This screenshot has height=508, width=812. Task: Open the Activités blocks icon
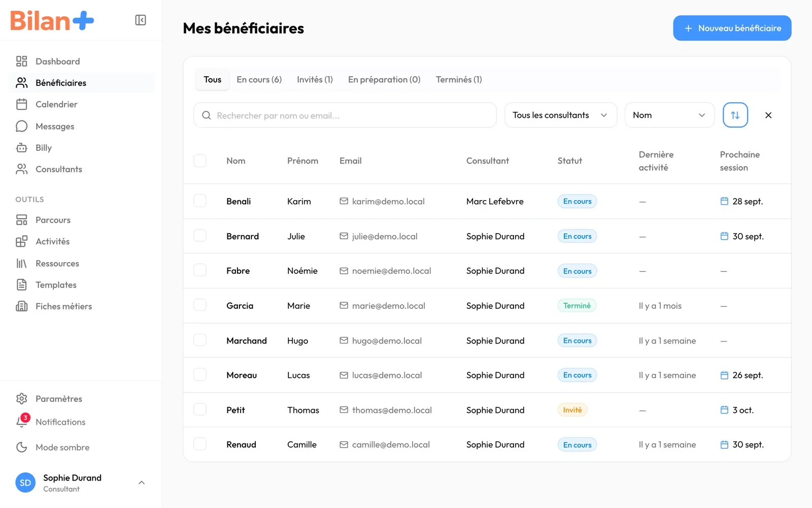click(21, 241)
